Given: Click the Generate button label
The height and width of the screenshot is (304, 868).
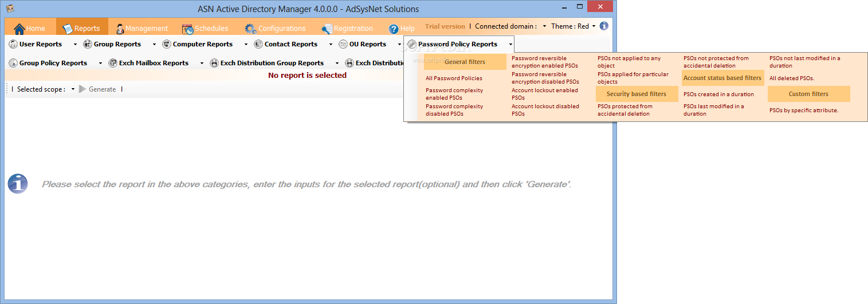Looking at the screenshot, I should point(102,89).
